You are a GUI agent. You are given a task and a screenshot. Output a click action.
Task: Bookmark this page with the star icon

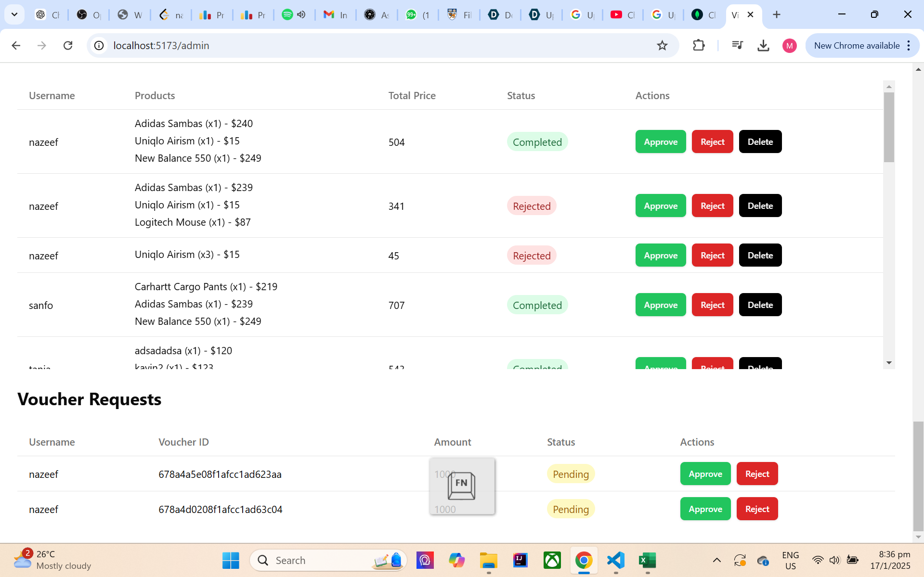point(662,45)
